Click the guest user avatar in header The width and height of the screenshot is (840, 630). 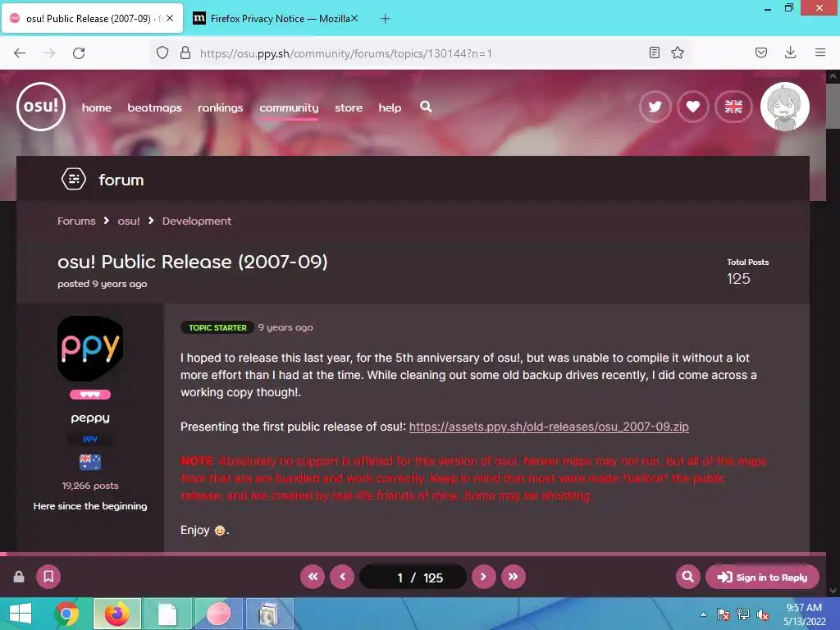(785, 107)
